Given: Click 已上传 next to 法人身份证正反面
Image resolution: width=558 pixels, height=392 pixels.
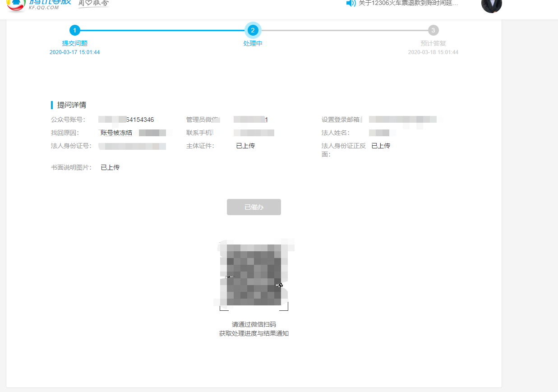Looking at the screenshot, I should tap(381, 146).
